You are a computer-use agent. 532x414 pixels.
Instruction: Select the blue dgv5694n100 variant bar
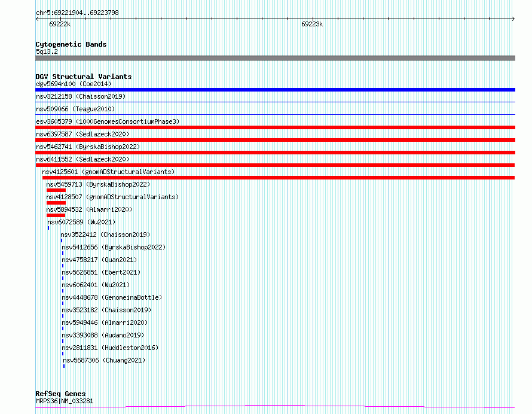pos(275,90)
